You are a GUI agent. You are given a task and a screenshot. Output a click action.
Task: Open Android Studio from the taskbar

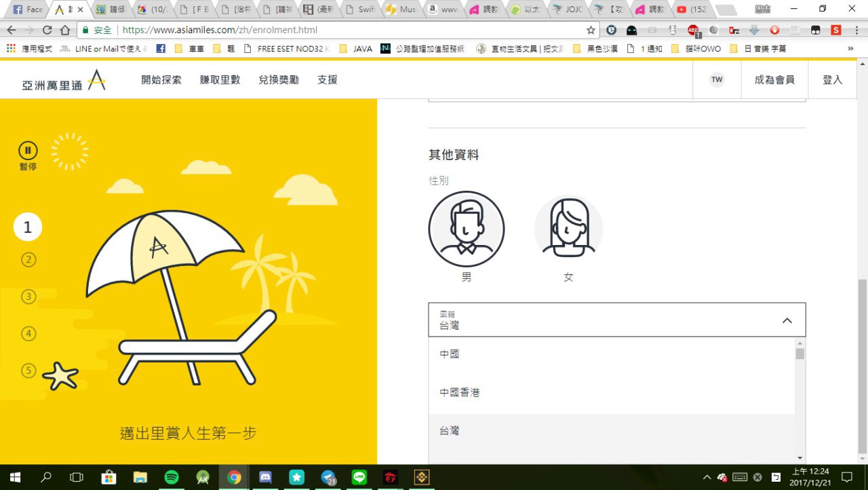pos(203,477)
